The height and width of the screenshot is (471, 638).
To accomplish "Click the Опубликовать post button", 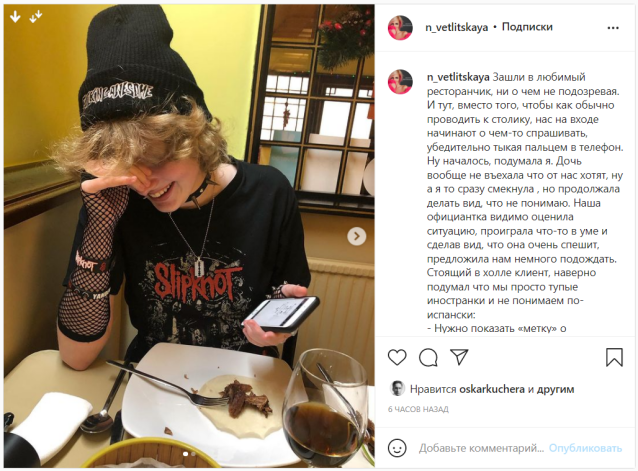I will pos(585,448).
